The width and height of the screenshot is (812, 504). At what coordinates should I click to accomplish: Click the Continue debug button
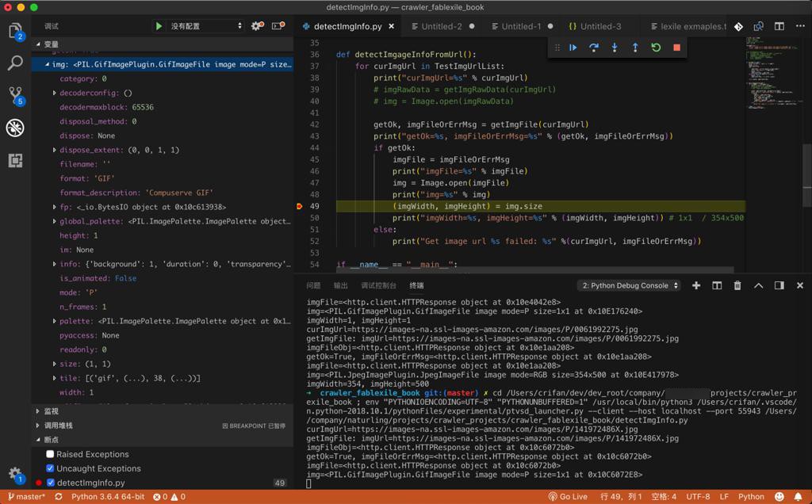coord(573,48)
